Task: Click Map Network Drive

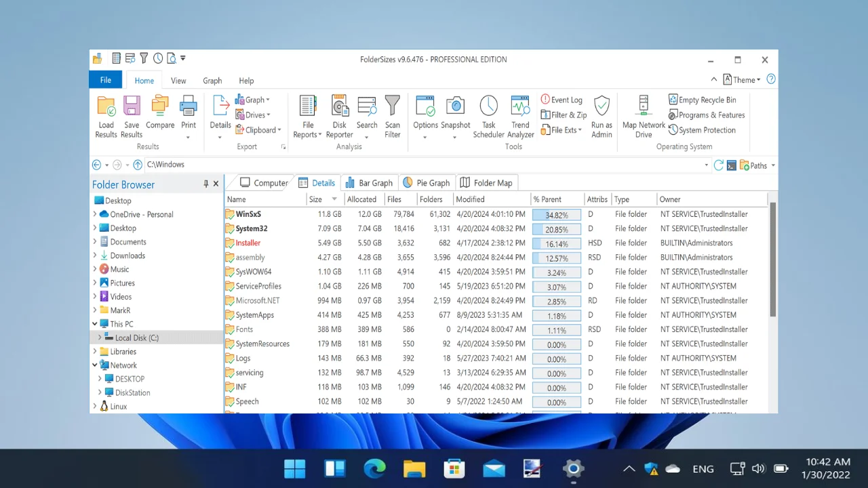Action: (x=644, y=116)
